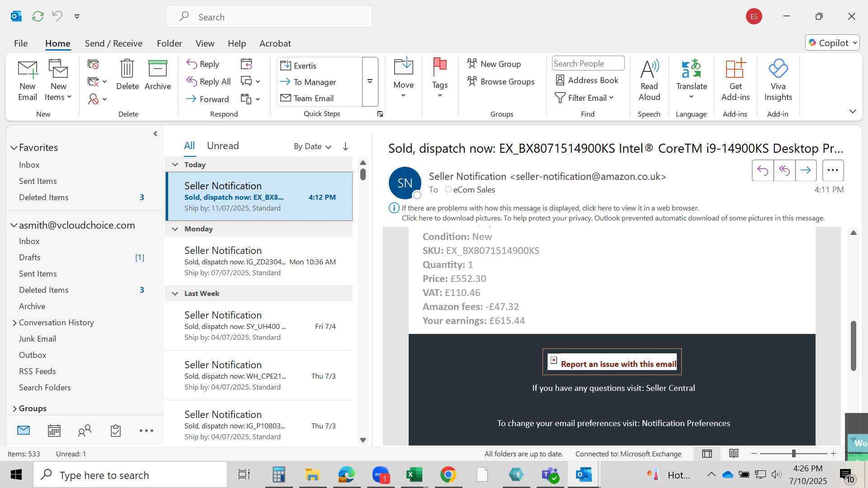868x488 pixels.
Task: Click Send/Receive sync icon in title bar
Action: pos(38,16)
